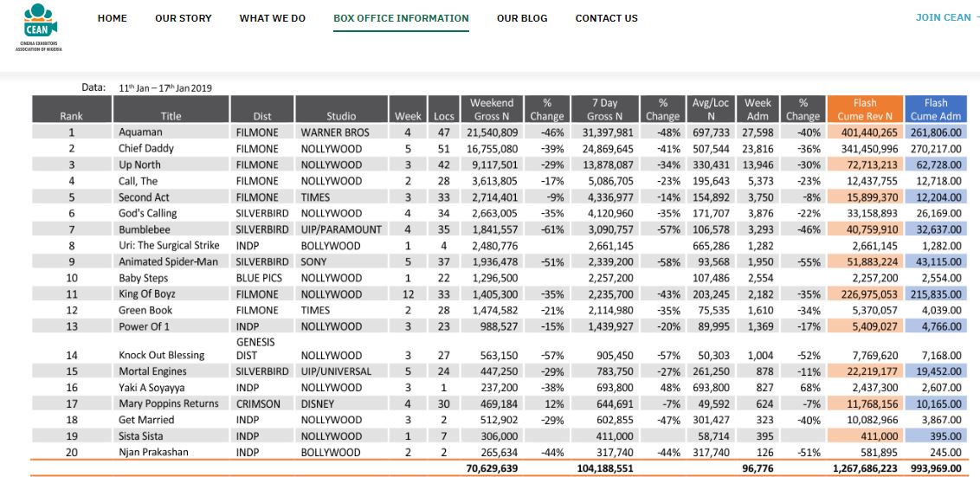Select the Njan Prakashan title cell
Screen dimensions: 980x477
pyautogui.click(x=153, y=452)
